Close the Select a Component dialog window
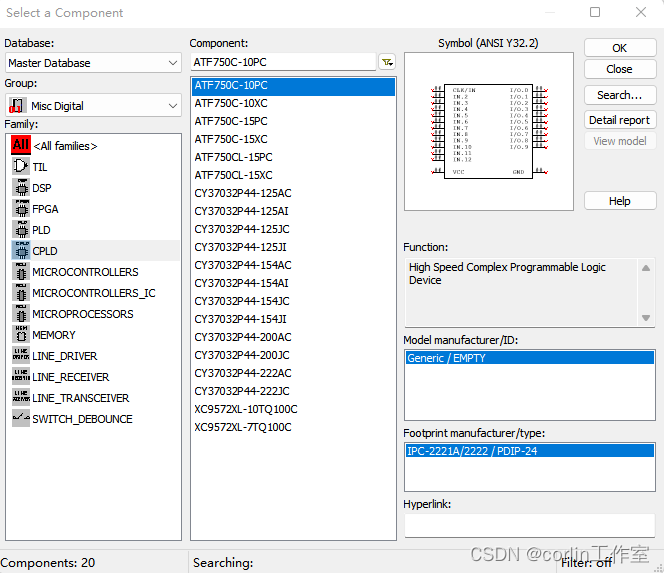 641,12
